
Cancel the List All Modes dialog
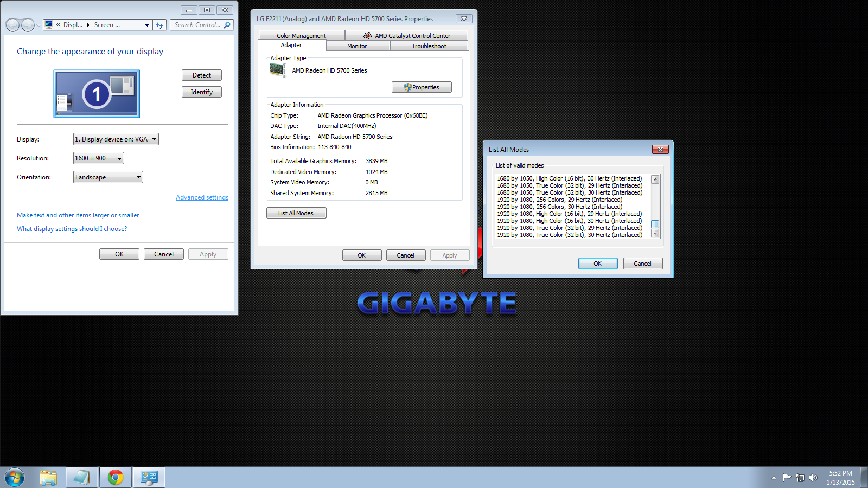point(643,264)
